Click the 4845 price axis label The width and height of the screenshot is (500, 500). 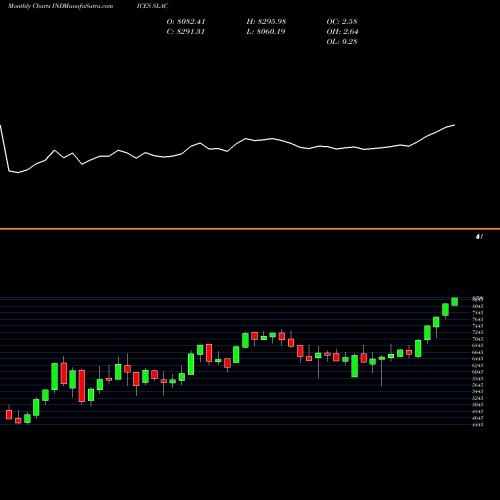click(x=478, y=411)
